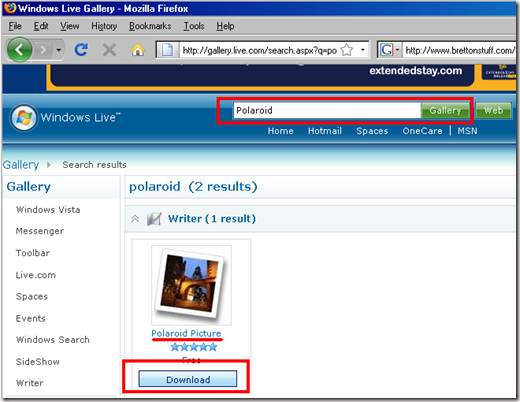520x402 pixels.
Task: Open the URL bar history dropdown
Action: coord(363,50)
